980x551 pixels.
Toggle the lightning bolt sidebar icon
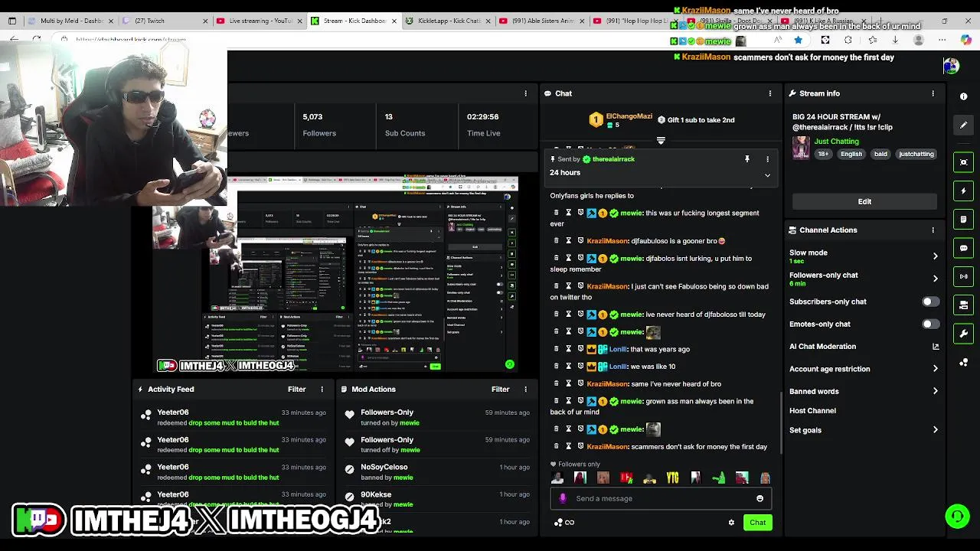(963, 191)
